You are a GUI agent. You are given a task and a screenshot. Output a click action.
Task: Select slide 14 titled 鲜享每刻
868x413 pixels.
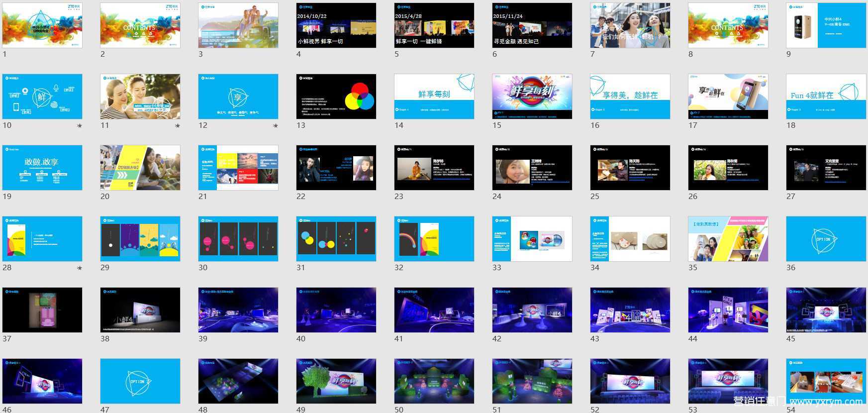pos(434,97)
